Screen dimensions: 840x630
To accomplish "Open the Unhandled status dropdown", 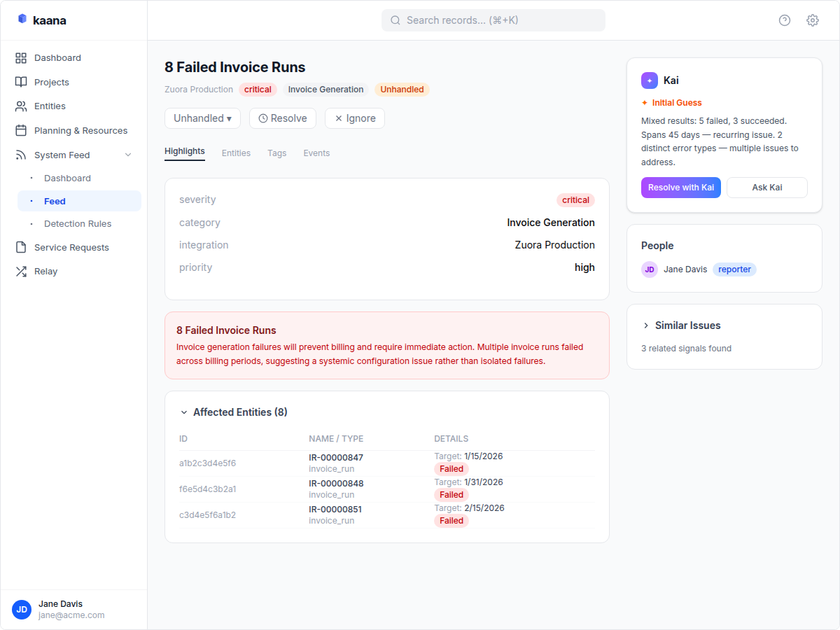I will [202, 118].
